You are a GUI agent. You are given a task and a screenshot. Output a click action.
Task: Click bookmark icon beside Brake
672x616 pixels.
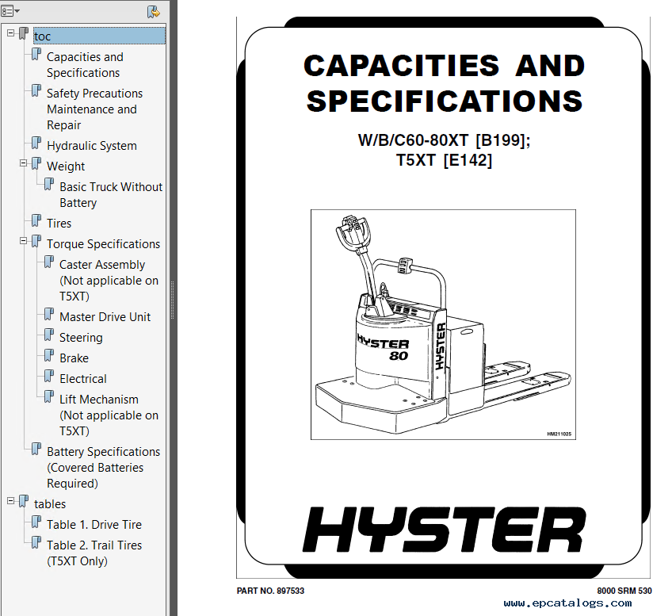[x=49, y=355]
